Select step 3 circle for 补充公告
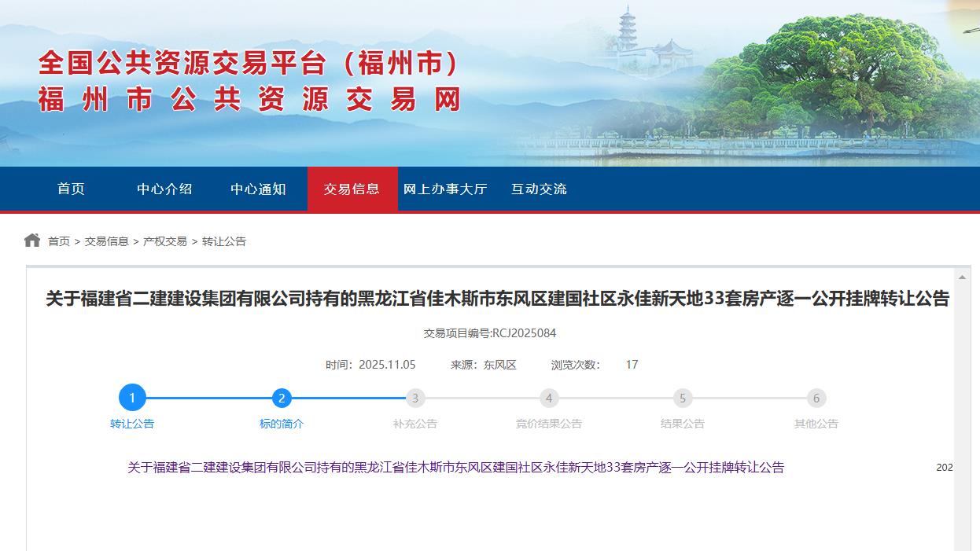The image size is (980, 551). coord(415,398)
